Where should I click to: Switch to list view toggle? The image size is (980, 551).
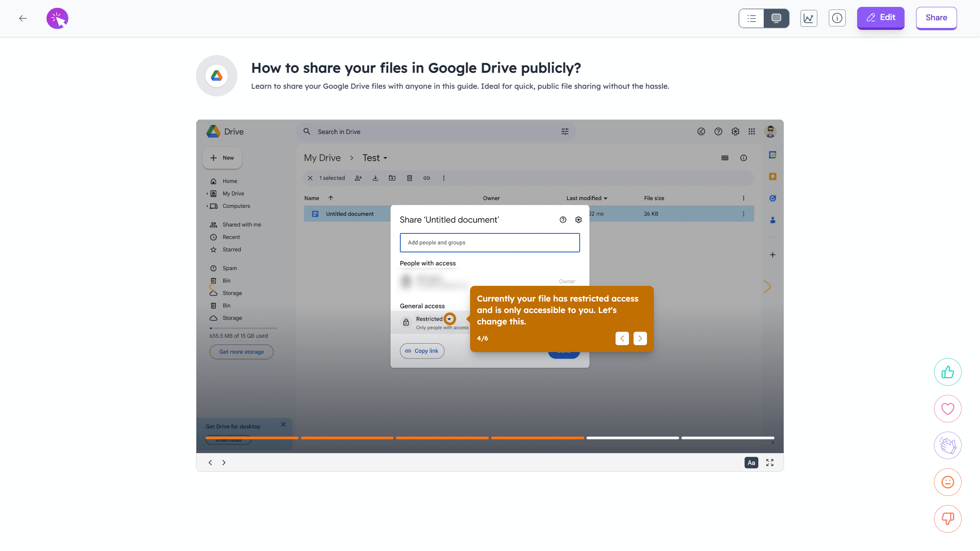pyautogui.click(x=751, y=18)
